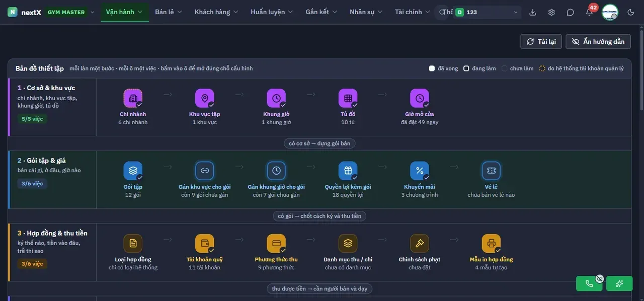Open the D 123 branch selector

487,12
